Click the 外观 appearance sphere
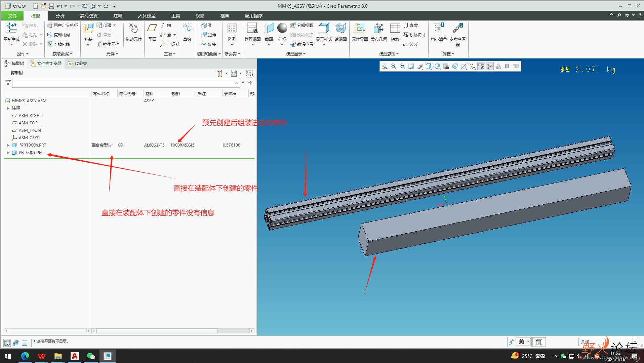The width and height of the screenshot is (644, 363). click(282, 28)
